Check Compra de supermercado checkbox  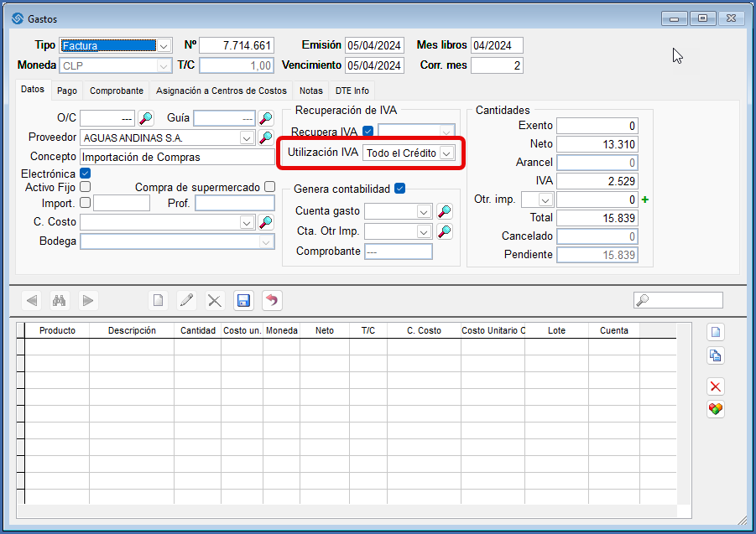270,186
